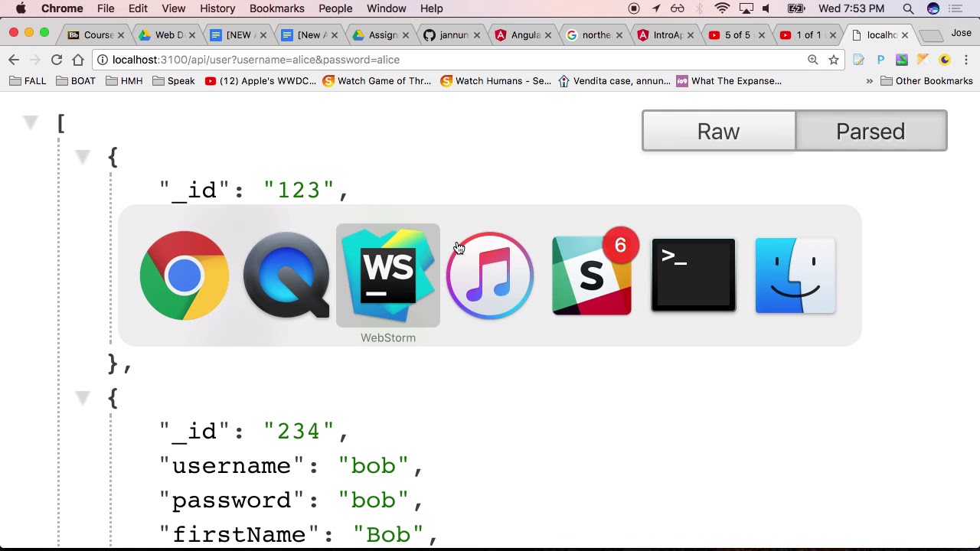Close the localhost tab

tap(904, 35)
